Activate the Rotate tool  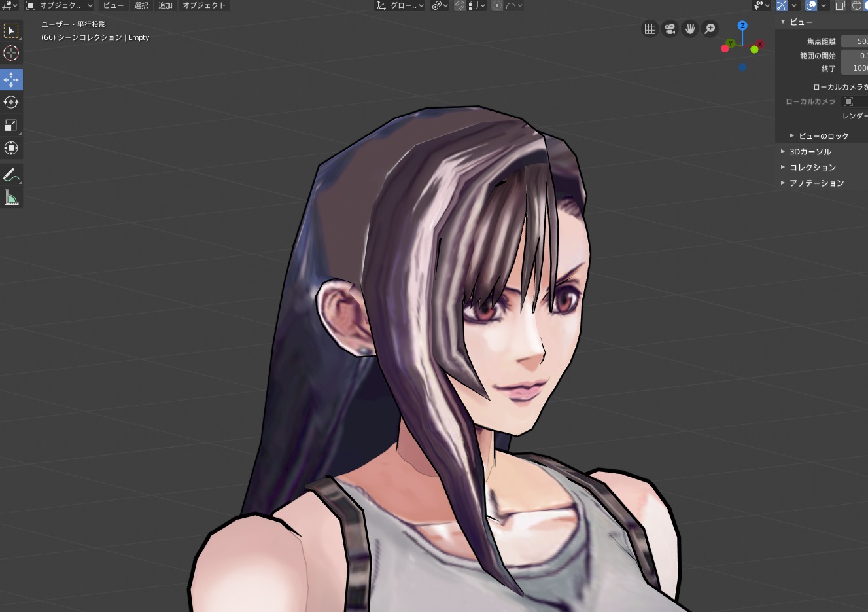click(x=11, y=102)
